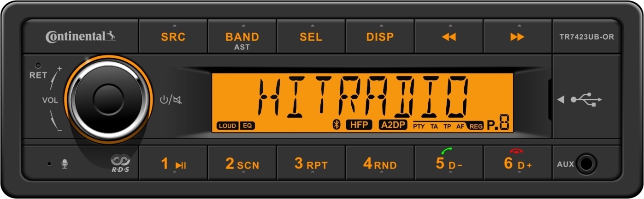Click the TR7423UB-OR model label
Image resolution: width=644 pixels, height=199 pixels.
click(586, 37)
